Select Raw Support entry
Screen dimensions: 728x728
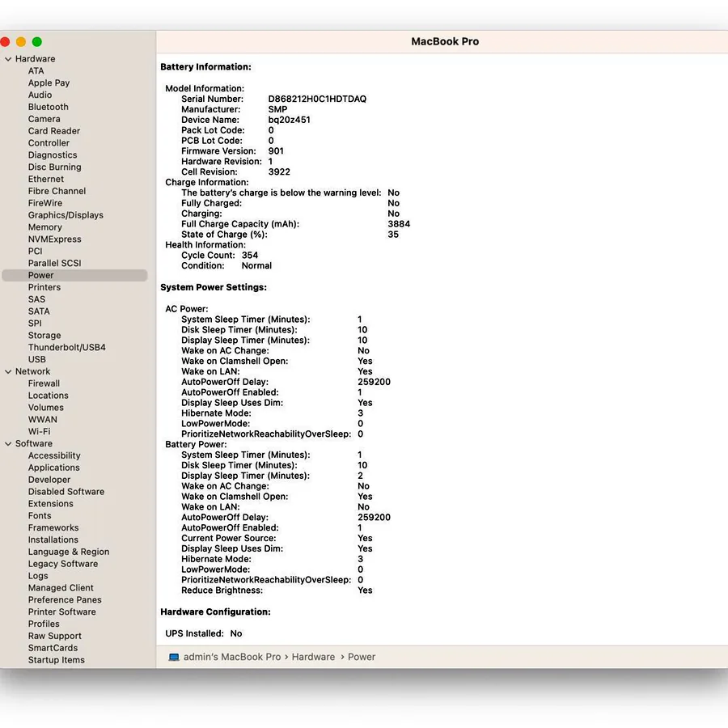(54, 636)
